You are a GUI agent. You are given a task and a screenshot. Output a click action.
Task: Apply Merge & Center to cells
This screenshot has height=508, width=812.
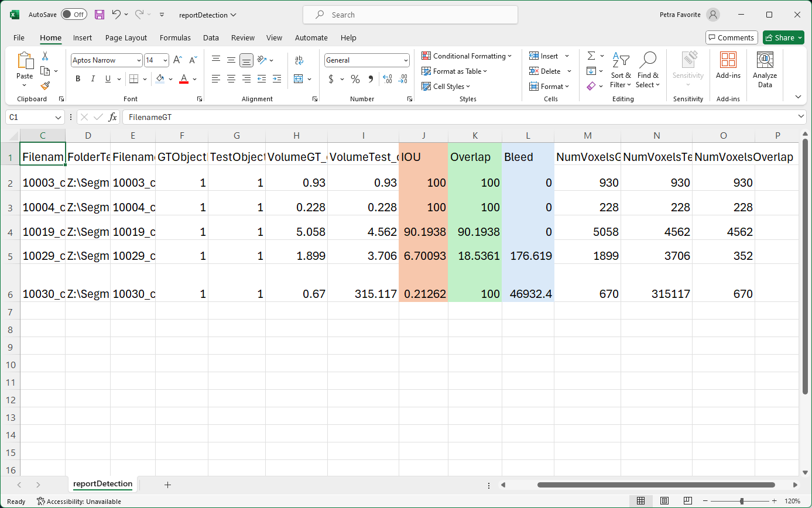299,79
